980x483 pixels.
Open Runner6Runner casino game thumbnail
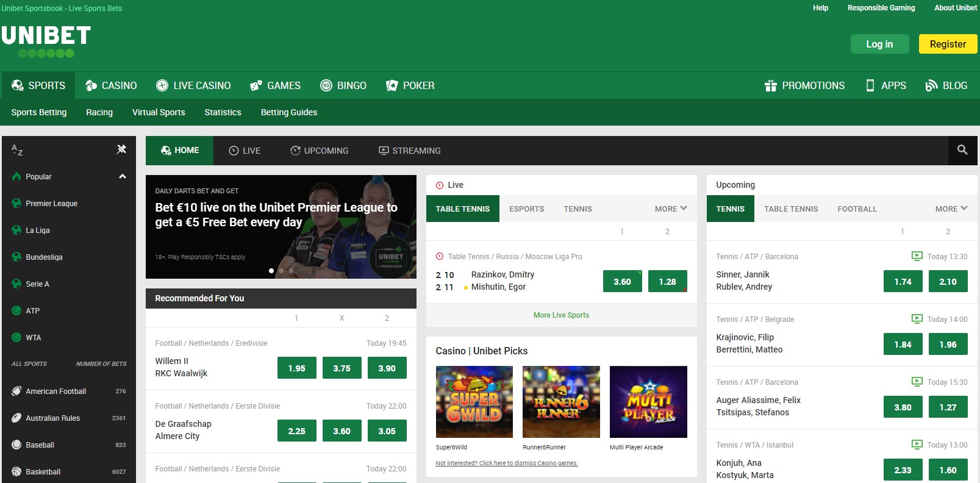[561, 402]
